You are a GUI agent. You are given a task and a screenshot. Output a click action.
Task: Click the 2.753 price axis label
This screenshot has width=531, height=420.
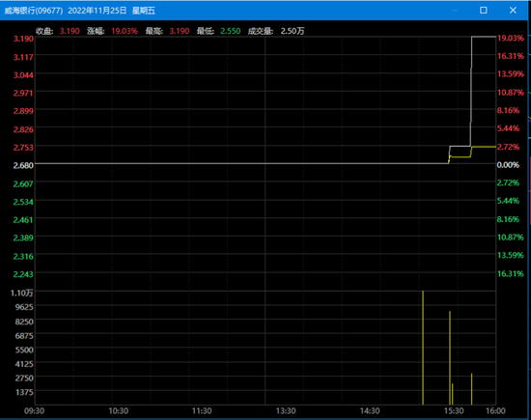tap(23, 148)
